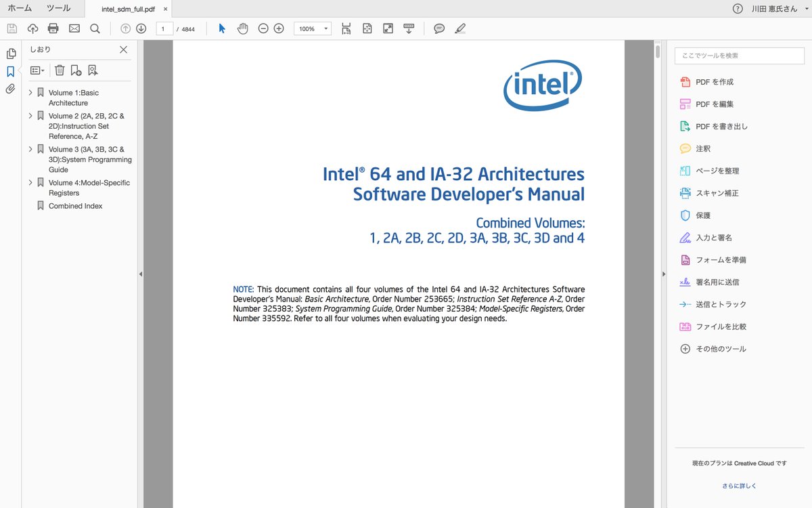
Task: Open the attachments paperclip panel
Action: pyautogui.click(x=10, y=89)
